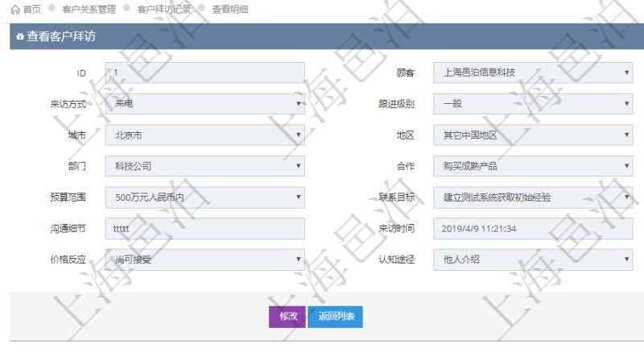644x361 pixels.
Task: Click the home icon in breadcrumb
Action: tap(14, 10)
